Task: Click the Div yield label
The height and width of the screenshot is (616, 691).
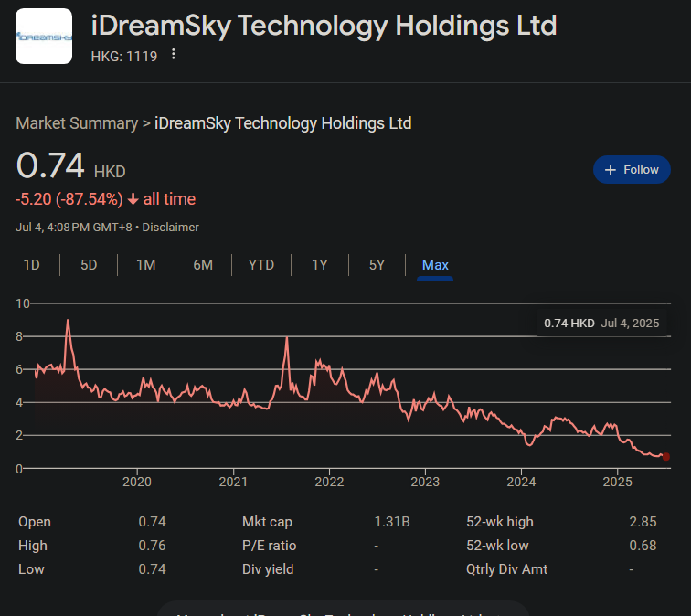Action: pos(268,569)
